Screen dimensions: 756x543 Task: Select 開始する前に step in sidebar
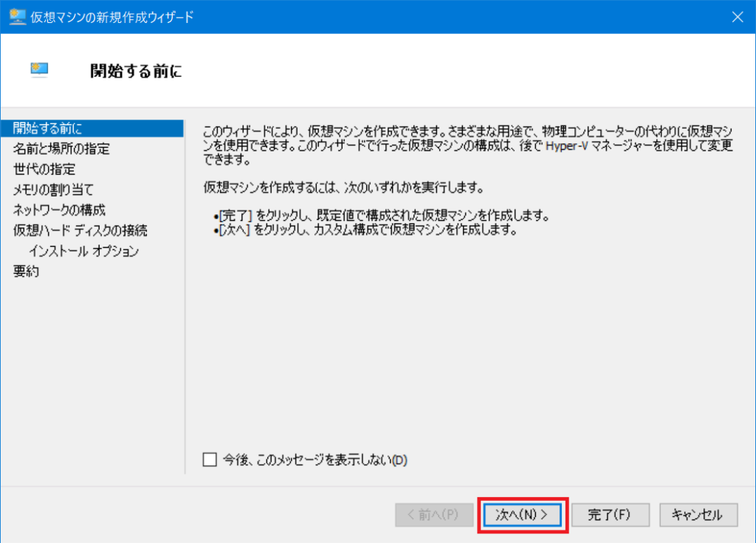click(92, 129)
